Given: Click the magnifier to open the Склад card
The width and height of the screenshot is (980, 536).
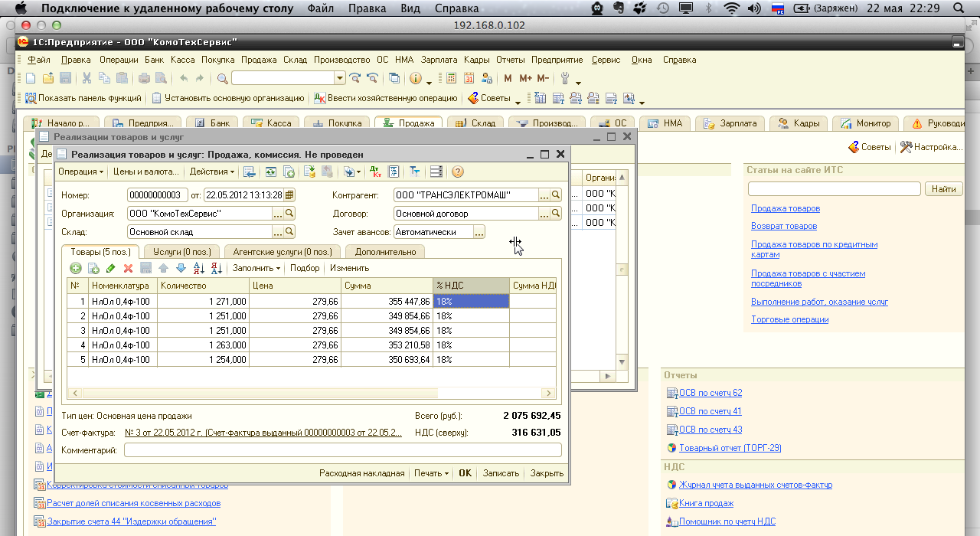Looking at the screenshot, I should pyautogui.click(x=289, y=231).
